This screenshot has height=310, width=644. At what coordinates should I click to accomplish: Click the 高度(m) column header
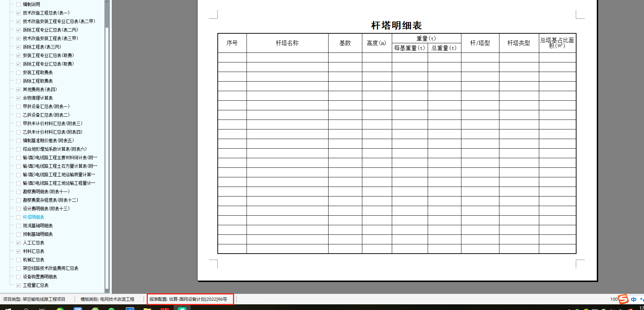[x=377, y=43]
